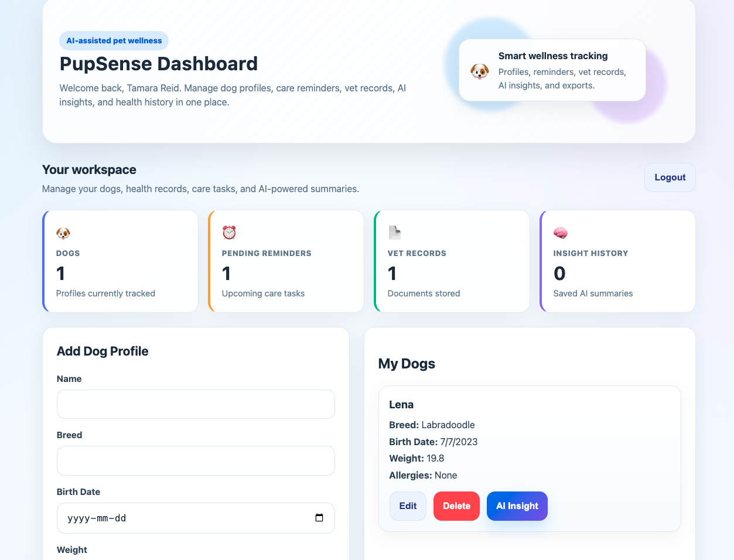Click the AI-assisted pet wellness badge

tap(114, 40)
